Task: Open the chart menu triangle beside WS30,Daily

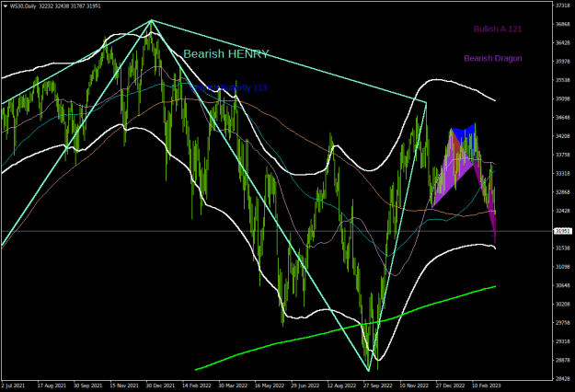Action: click(x=6, y=6)
